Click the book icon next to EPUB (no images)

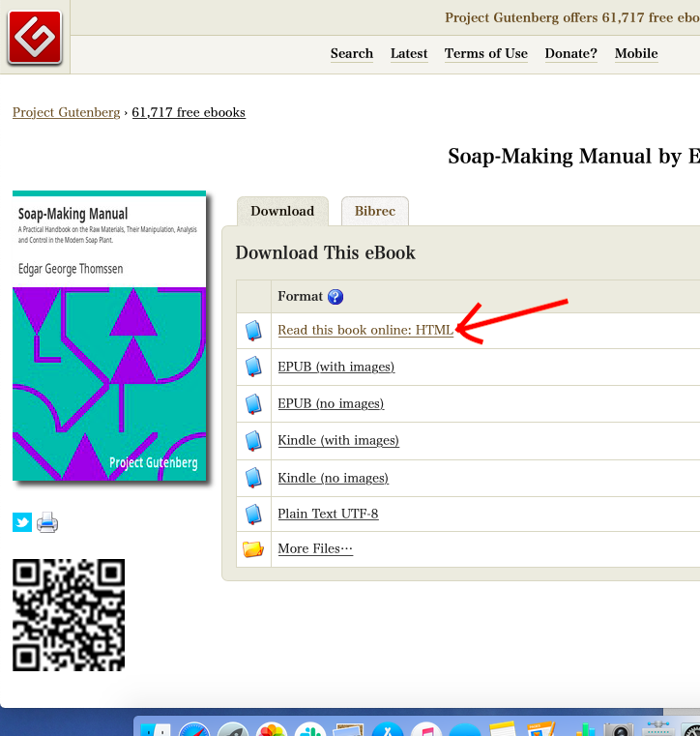point(253,403)
